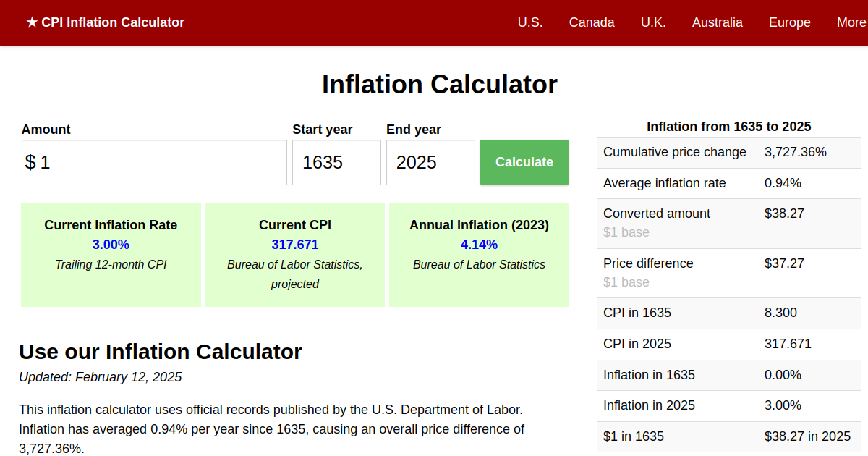868x456 pixels.
Task: Go to the U.K. calculator link
Action: [652, 22]
